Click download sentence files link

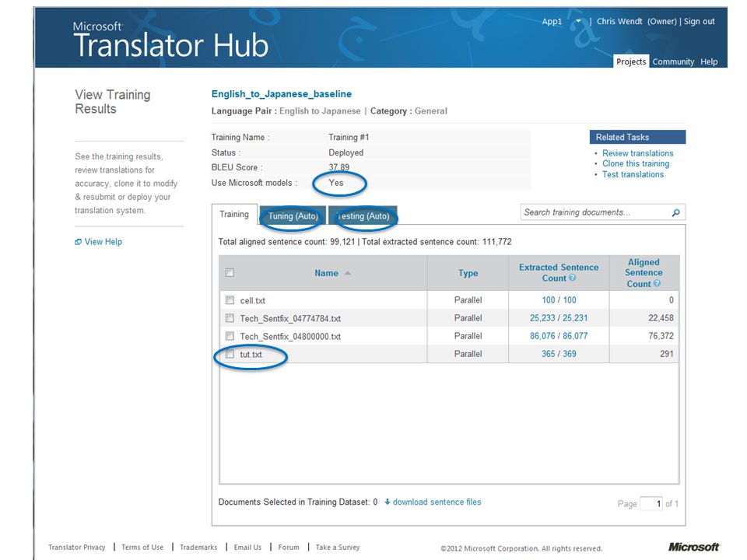[x=437, y=502]
